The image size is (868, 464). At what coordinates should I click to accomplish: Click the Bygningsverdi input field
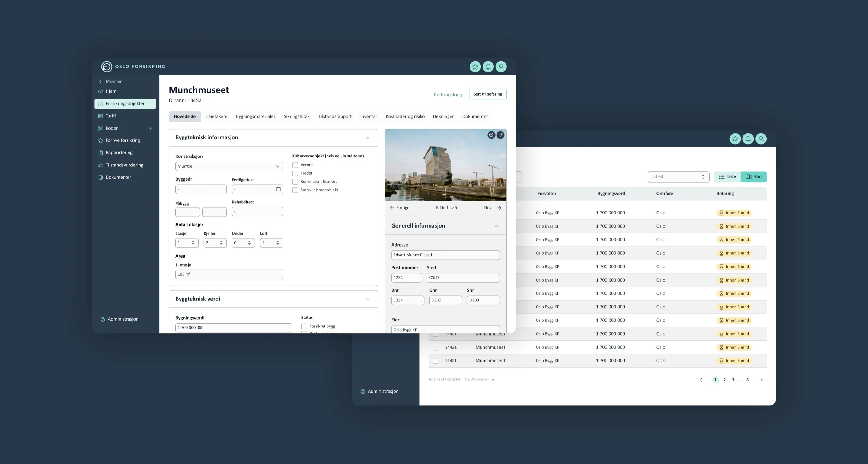click(x=234, y=328)
